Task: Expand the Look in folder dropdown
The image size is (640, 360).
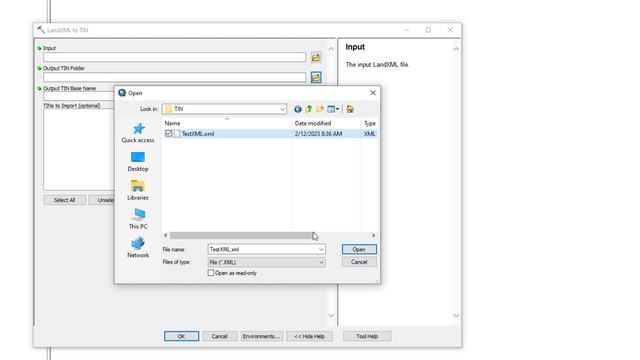Action: tap(282, 109)
